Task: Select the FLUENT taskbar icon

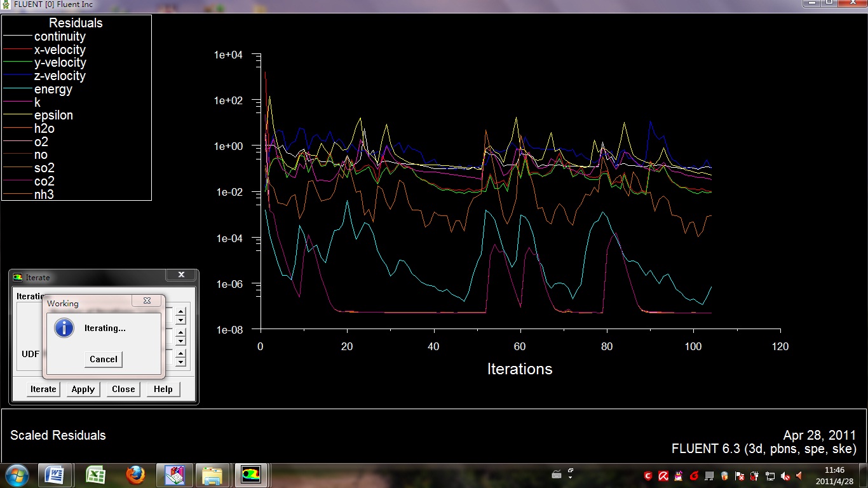Action: (252, 475)
